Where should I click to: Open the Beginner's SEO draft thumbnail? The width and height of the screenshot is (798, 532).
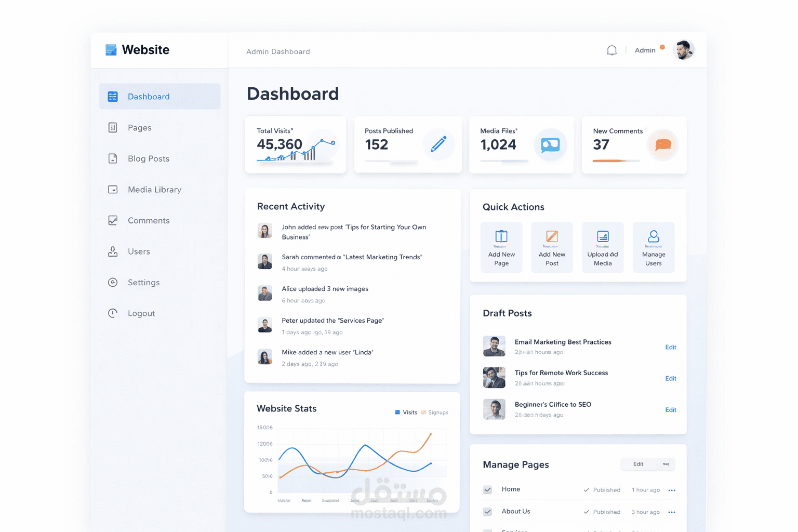click(x=494, y=409)
